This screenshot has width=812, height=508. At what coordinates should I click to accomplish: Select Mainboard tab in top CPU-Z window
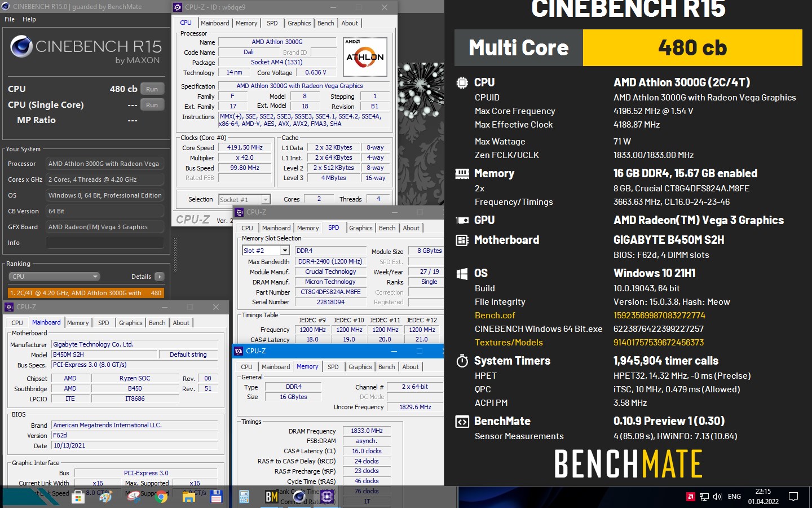tap(215, 23)
